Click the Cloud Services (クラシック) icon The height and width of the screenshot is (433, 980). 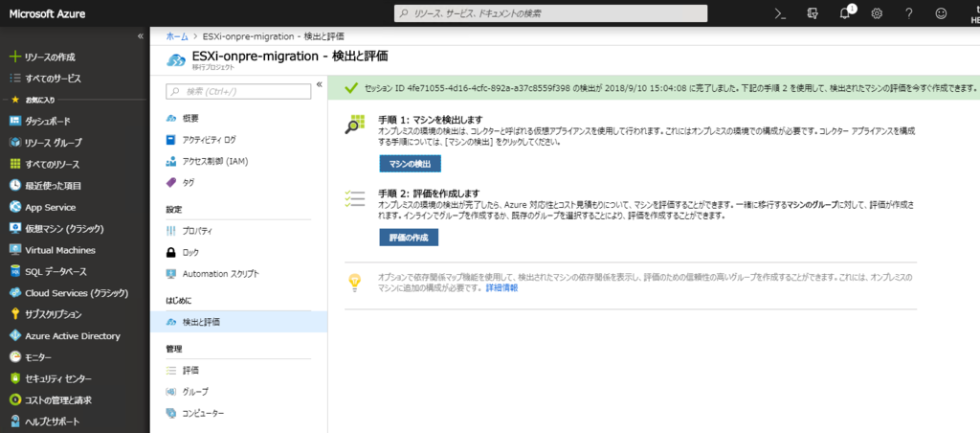click(x=15, y=293)
